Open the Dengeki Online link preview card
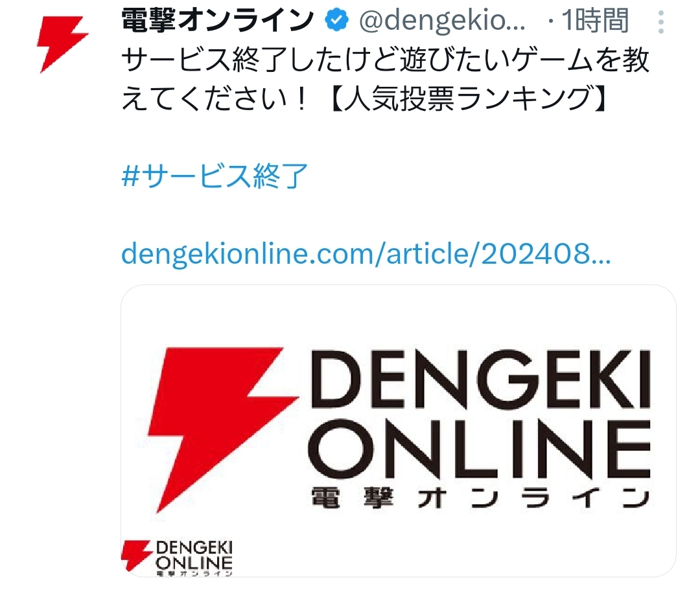 tap(398, 431)
